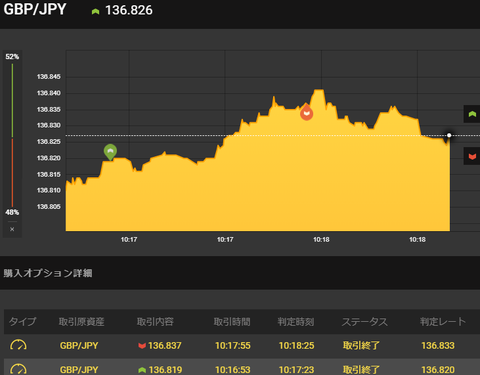Sort by 取引原資産 column header
The image size is (480, 375).
point(82,322)
